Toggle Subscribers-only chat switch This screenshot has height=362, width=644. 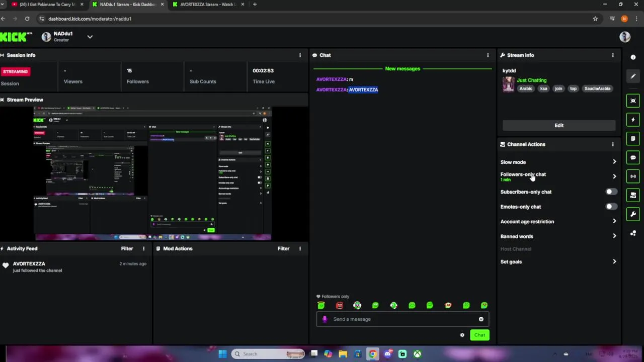[x=611, y=192]
